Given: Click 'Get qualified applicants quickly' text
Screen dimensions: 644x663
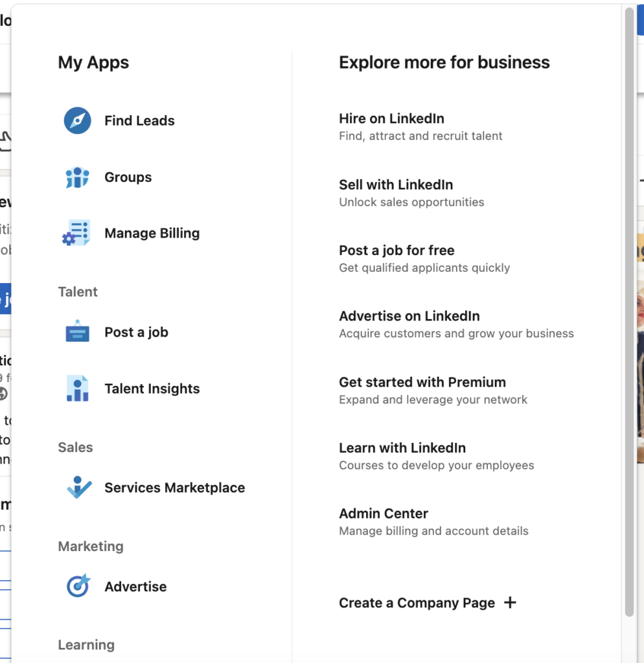Looking at the screenshot, I should [x=424, y=268].
